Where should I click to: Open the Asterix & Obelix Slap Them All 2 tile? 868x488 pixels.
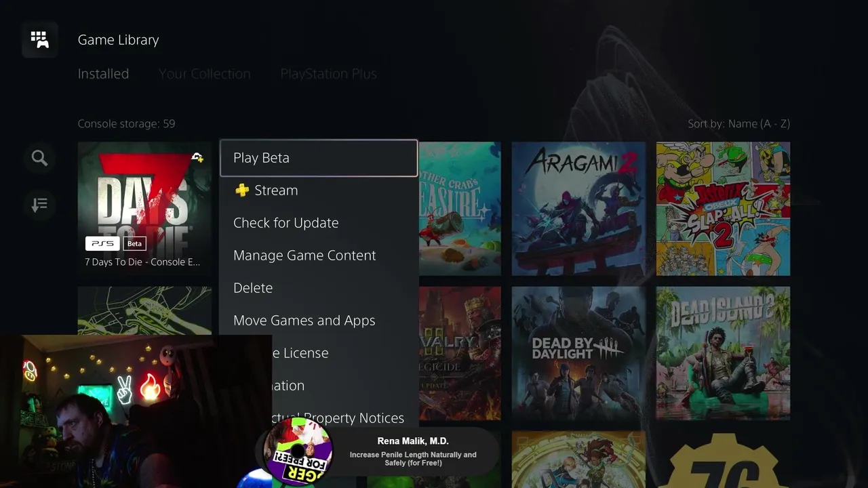point(723,208)
